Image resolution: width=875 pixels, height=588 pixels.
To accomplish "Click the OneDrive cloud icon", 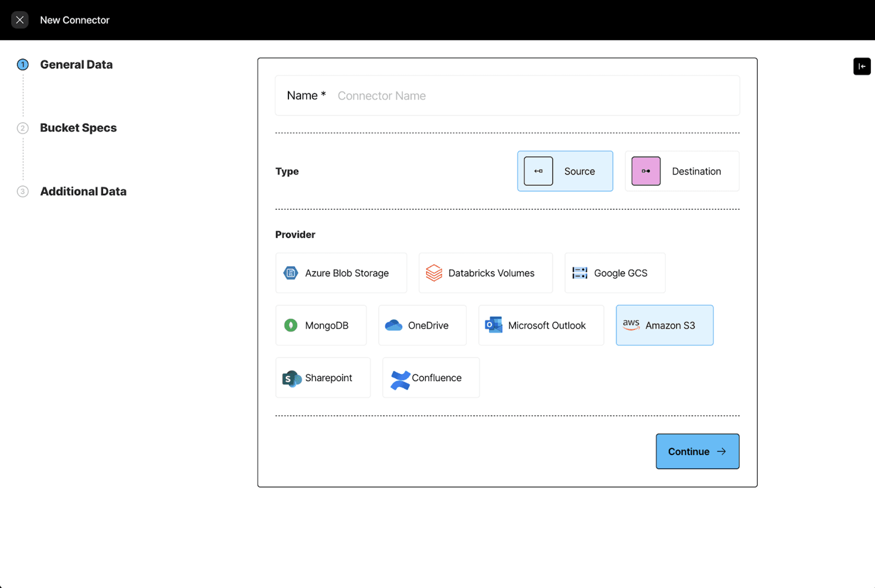I will click(393, 325).
